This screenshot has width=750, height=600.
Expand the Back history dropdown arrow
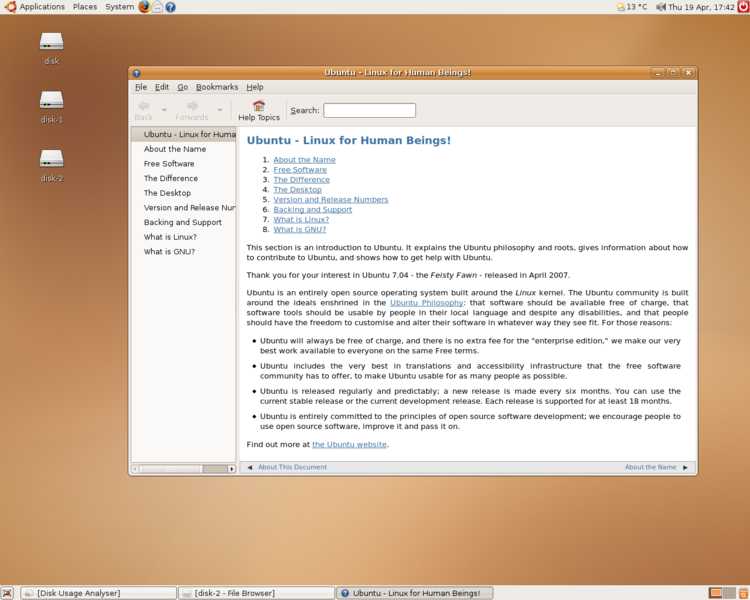[x=164, y=110]
